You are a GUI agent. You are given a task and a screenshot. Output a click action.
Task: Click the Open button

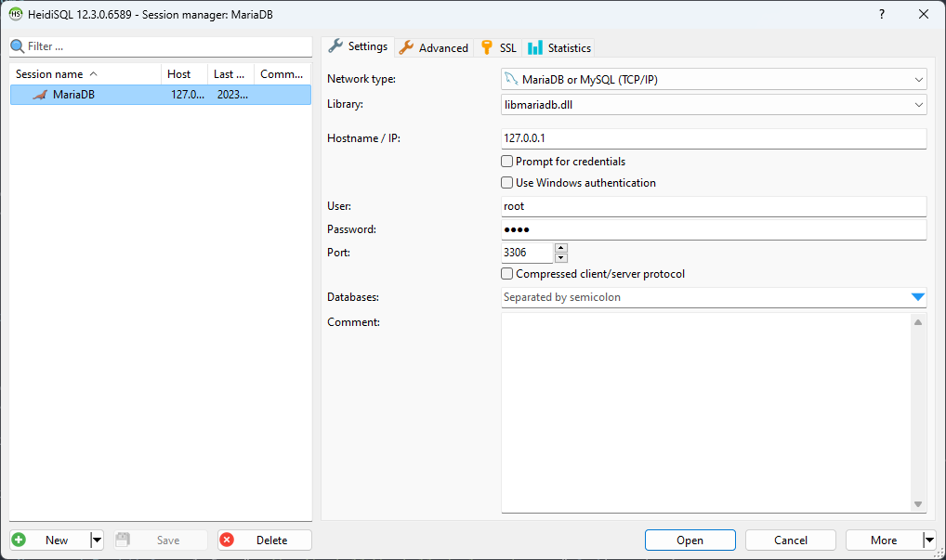point(690,540)
